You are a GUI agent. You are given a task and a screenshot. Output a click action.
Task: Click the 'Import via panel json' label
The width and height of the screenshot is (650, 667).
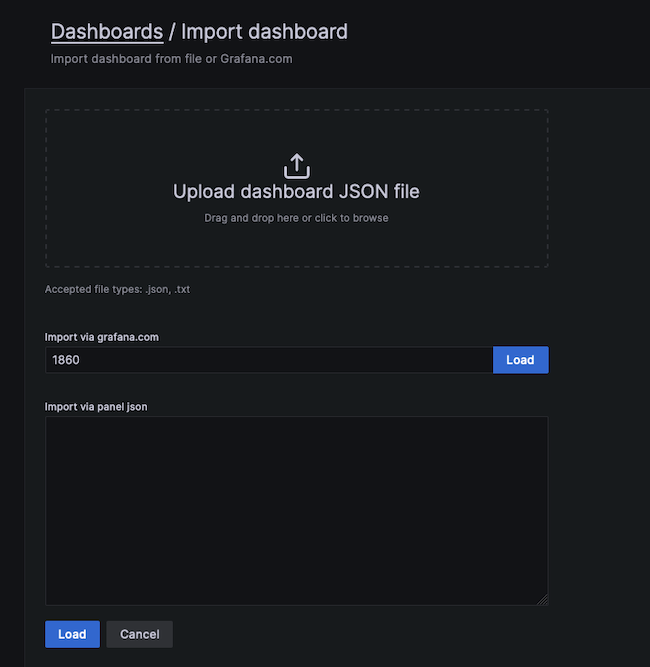tap(96, 407)
